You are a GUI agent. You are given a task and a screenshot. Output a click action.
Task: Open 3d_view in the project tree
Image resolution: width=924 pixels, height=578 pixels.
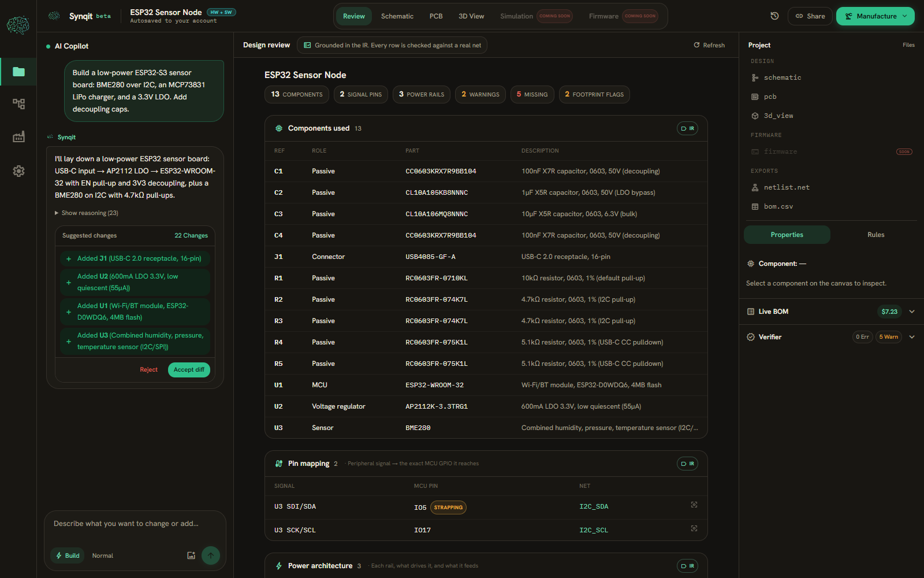(x=778, y=116)
